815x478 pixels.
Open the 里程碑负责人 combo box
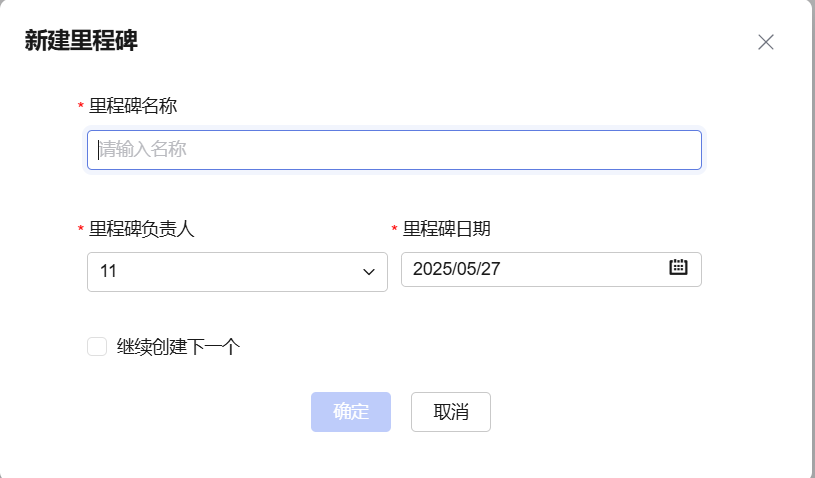pyautogui.click(x=237, y=272)
